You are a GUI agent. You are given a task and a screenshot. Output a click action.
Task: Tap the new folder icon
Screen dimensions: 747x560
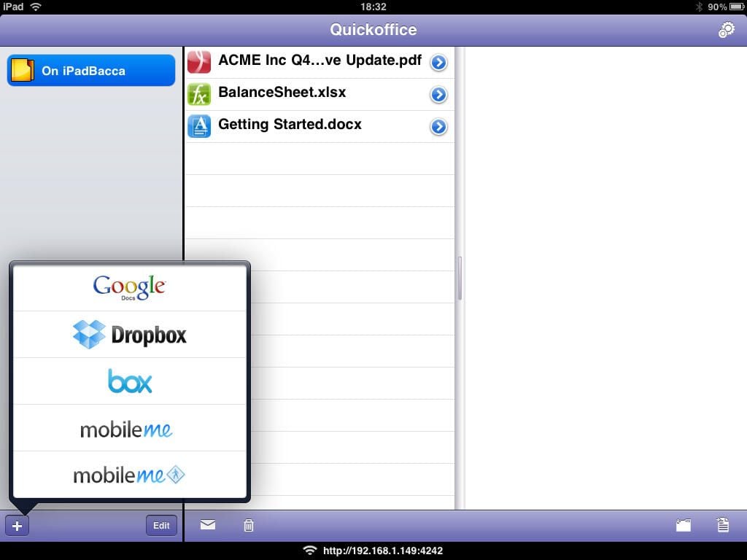point(683,525)
